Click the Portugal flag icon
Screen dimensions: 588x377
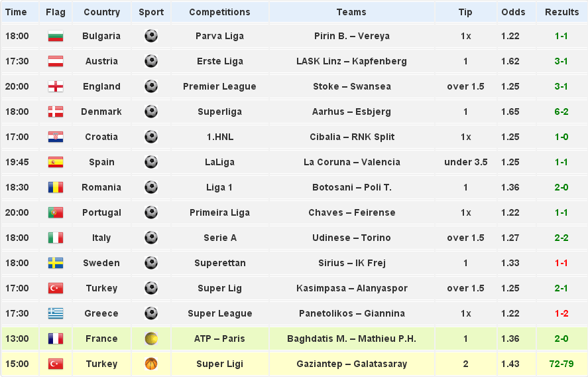pyautogui.click(x=55, y=213)
